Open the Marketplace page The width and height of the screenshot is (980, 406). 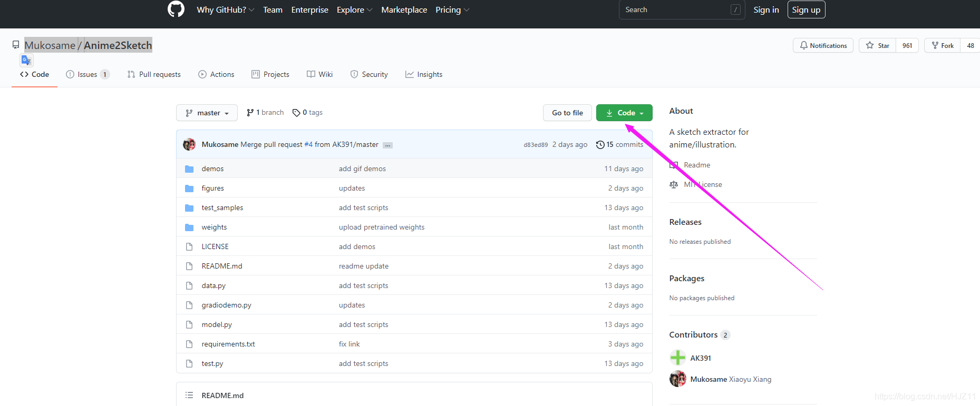pyautogui.click(x=404, y=9)
